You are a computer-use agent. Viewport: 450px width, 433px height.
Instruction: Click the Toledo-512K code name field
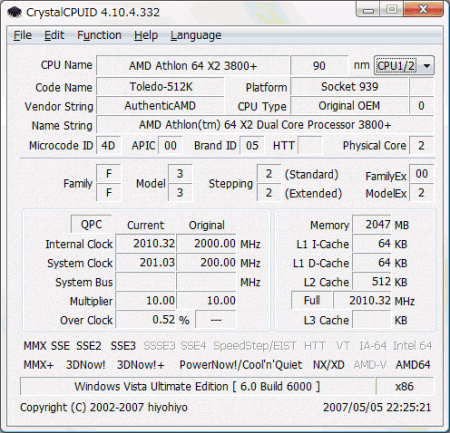pyautogui.click(x=161, y=87)
